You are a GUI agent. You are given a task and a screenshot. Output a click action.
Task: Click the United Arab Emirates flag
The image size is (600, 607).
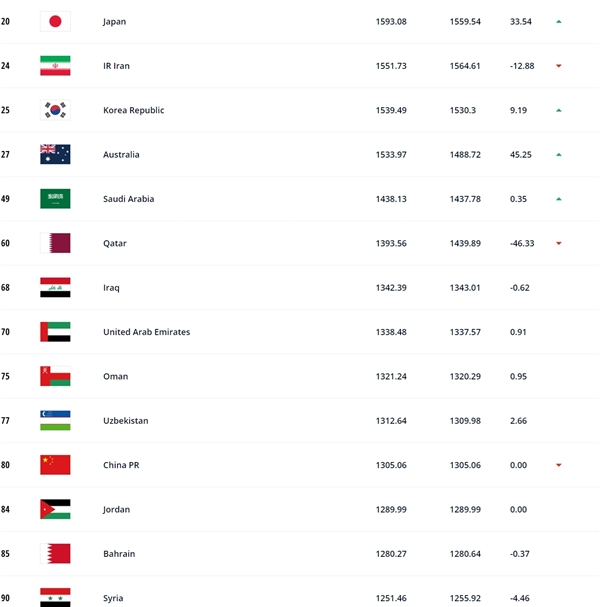pos(55,332)
